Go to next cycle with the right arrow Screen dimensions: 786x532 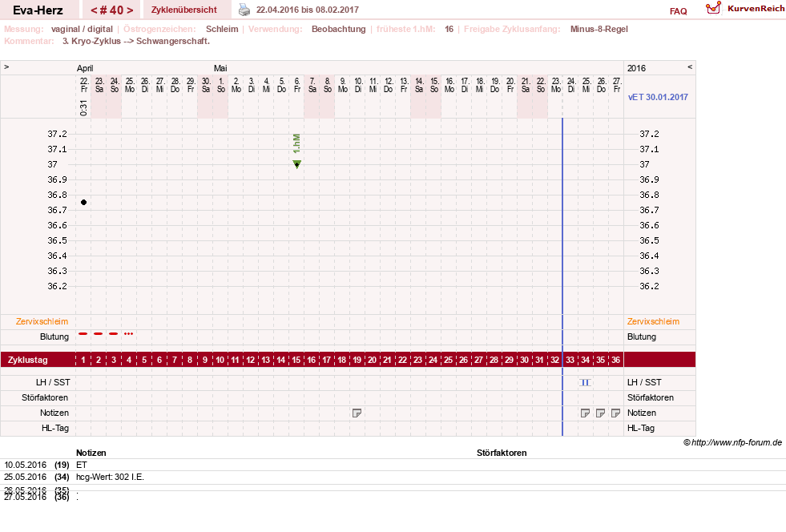pos(130,10)
